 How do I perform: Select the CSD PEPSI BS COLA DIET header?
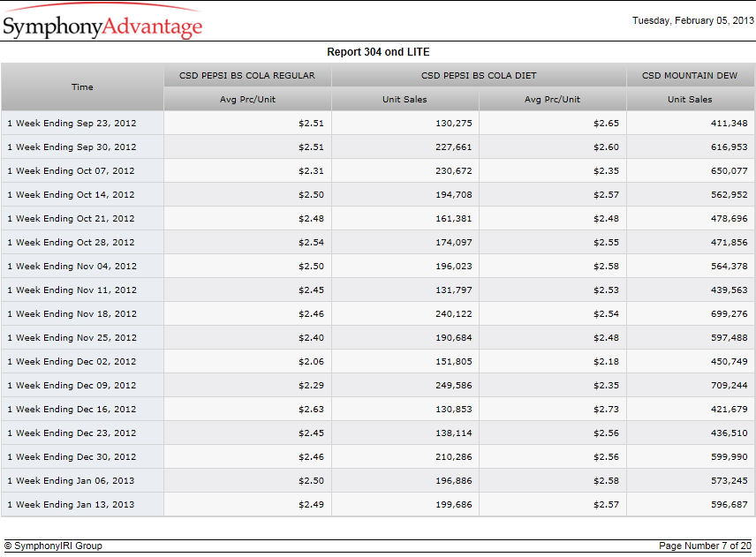point(479,75)
